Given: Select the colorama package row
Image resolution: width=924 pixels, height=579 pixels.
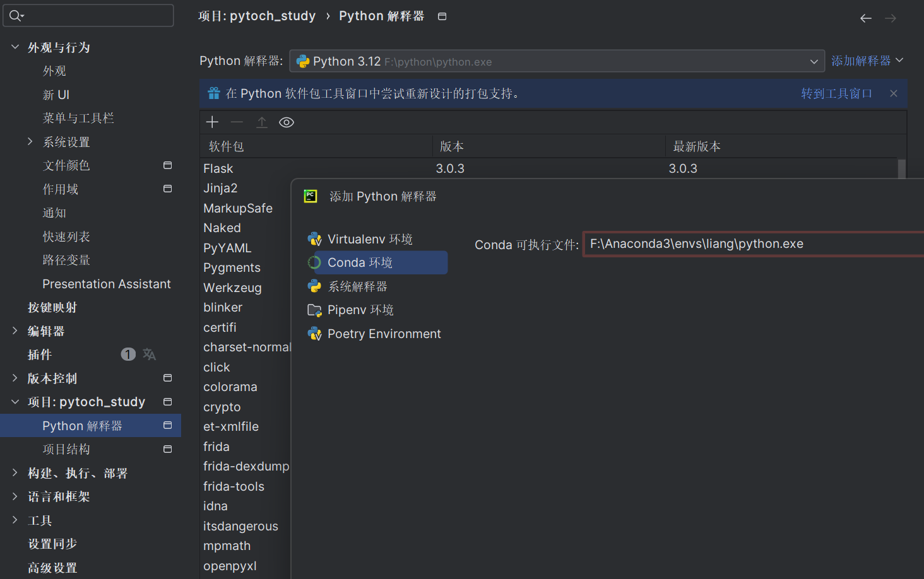Looking at the screenshot, I should click(246, 387).
